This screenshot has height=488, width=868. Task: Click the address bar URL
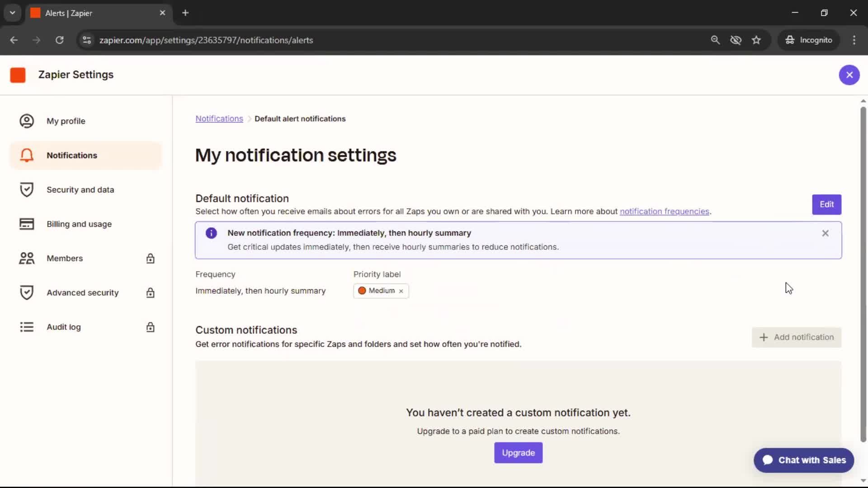point(206,40)
